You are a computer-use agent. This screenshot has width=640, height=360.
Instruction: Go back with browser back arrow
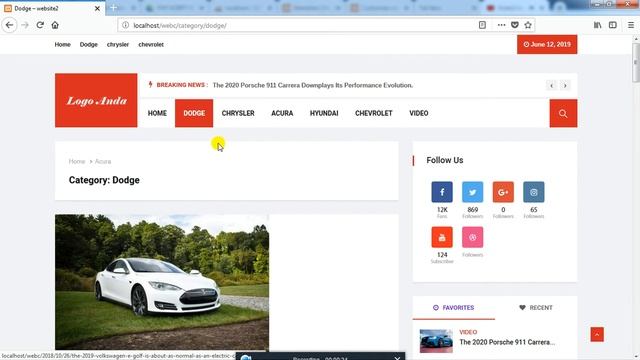click(x=9, y=25)
